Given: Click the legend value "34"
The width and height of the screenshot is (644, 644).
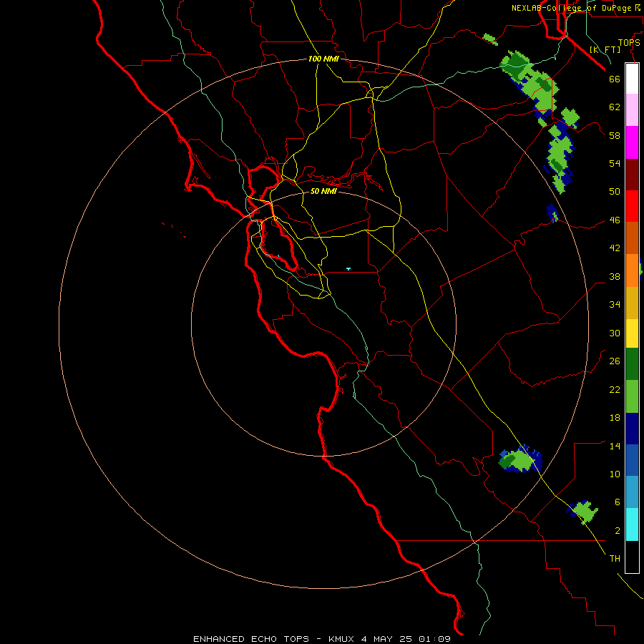Looking at the screenshot, I should [615, 305].
